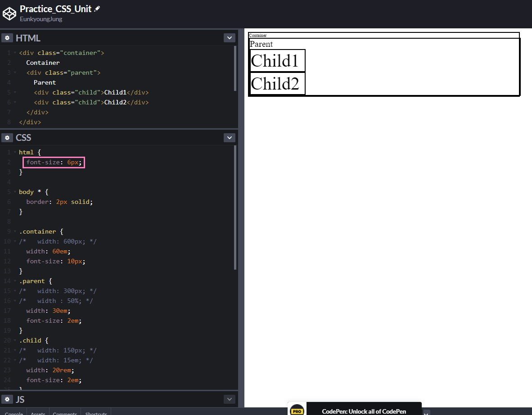Open the JS panel settings gear
532x415 pixels.
[7, 399]
